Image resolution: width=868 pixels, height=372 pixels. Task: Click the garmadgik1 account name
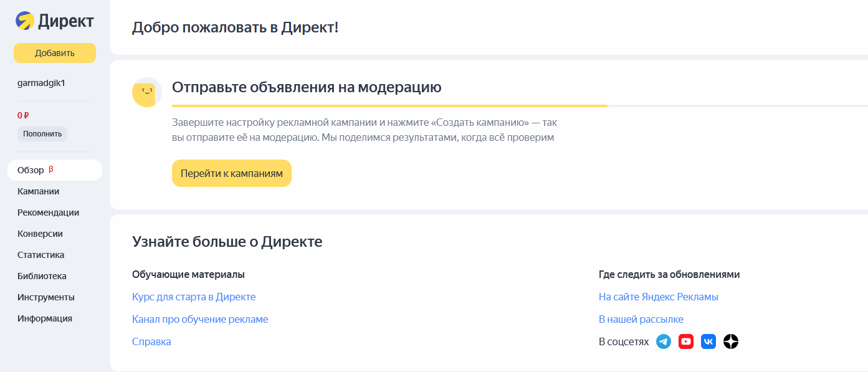[x=41, y=83]
